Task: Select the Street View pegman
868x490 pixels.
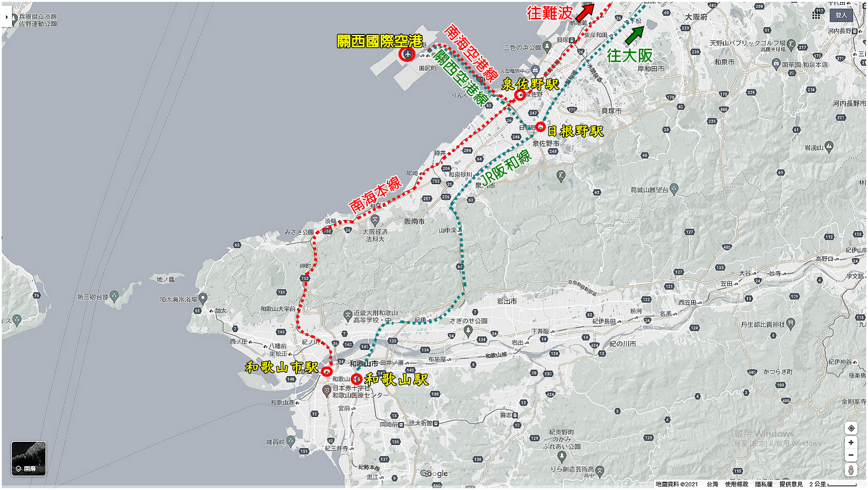Action: pyautogui.click(x=851, y=470)
